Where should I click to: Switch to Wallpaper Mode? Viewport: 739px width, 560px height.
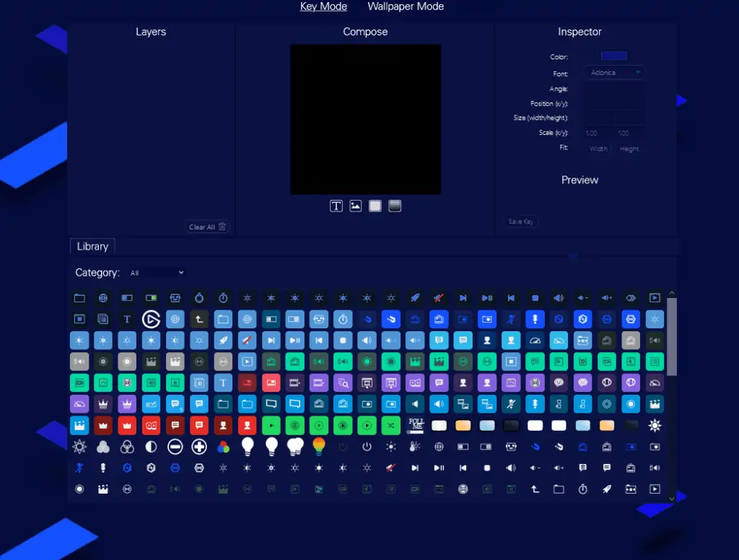coord(406,6)
